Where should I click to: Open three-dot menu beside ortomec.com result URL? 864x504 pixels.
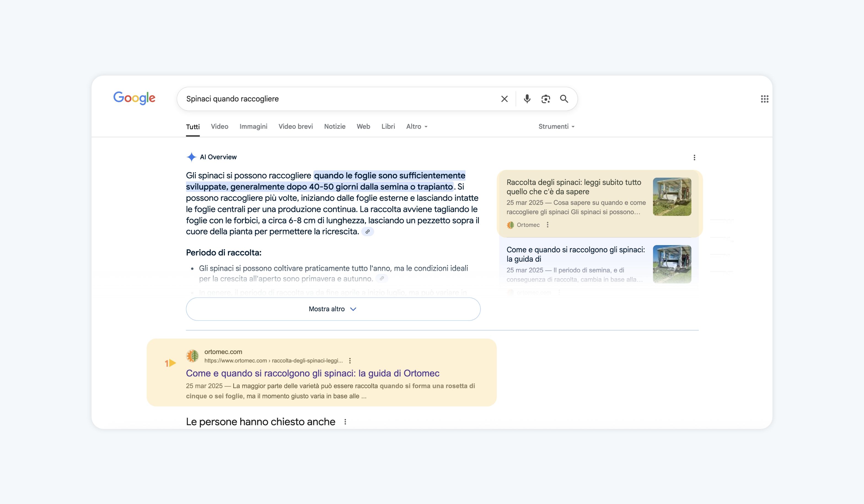pyautogui.click(x=350, y=361)
